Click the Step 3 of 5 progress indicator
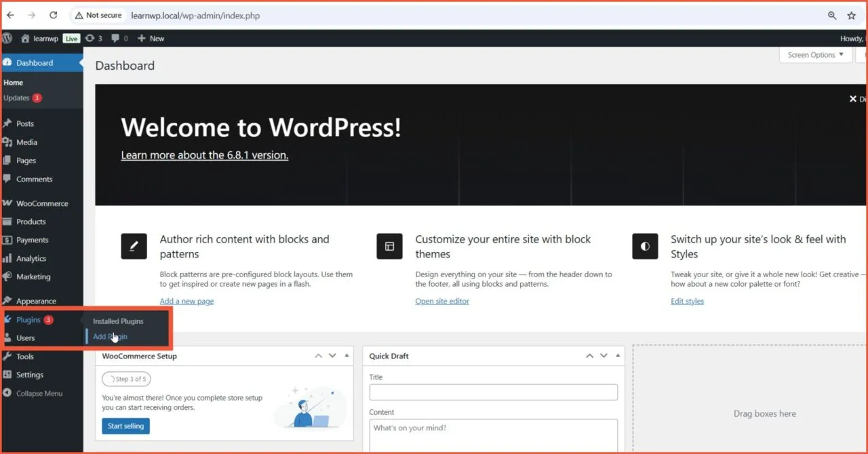 point(126,379)
